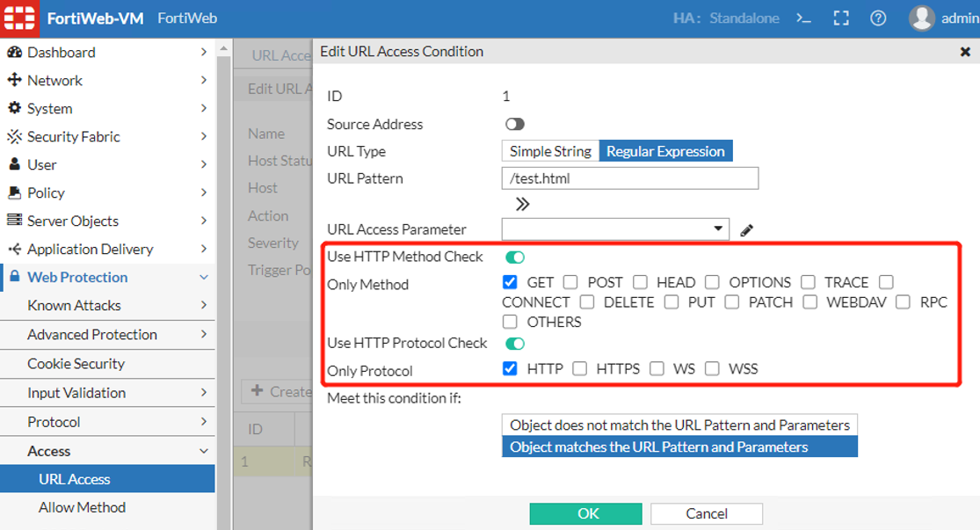Click the edit pencil beside URL Access Parameter

[x=747, y=230]
